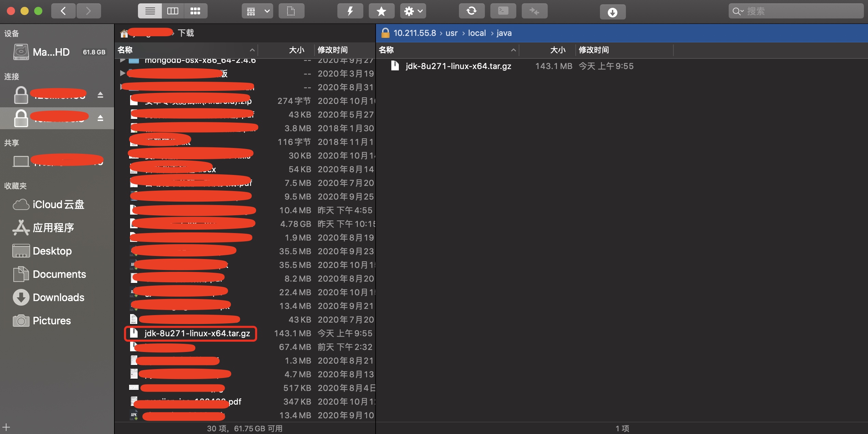This screenshot has width=868, height=434.
Task: Click the lightning quick connect icon
Action: (350, 11)
